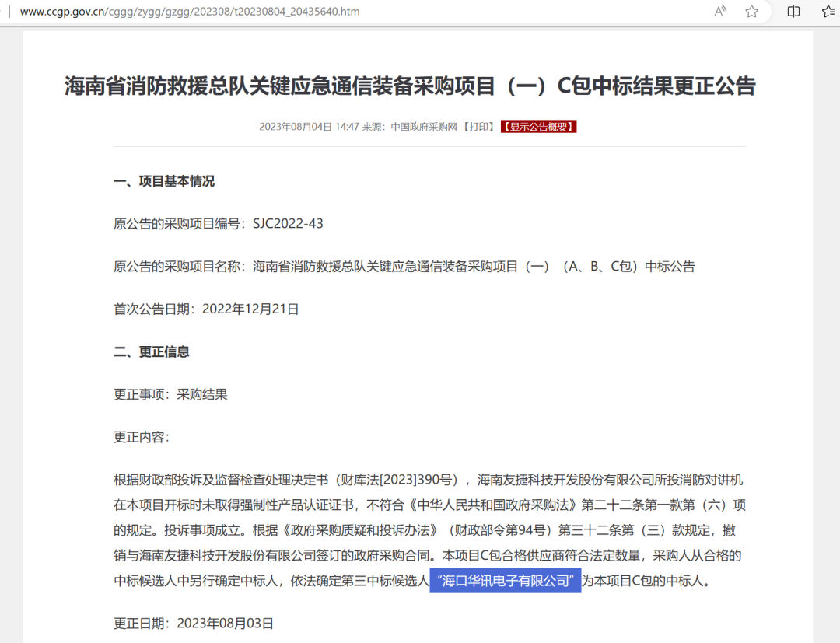Image resolution: width=840 pixels, height=643 pixels.
Task: Click the text 财库法[2023]390号
Action: [397, 481]
